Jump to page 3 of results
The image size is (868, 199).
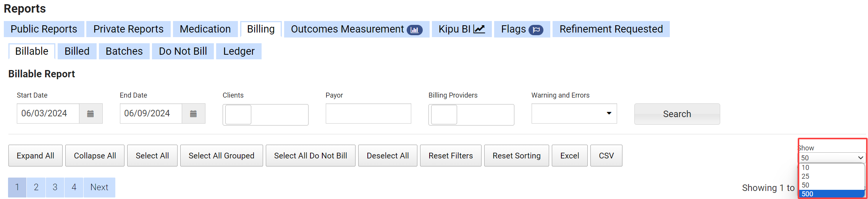(55, 187)
